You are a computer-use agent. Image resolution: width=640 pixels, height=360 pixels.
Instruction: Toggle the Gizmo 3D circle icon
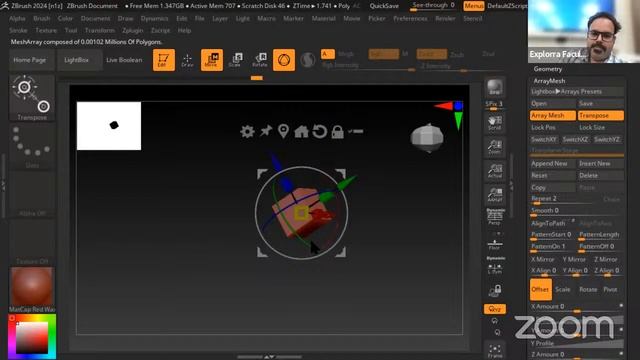[284, 60]
